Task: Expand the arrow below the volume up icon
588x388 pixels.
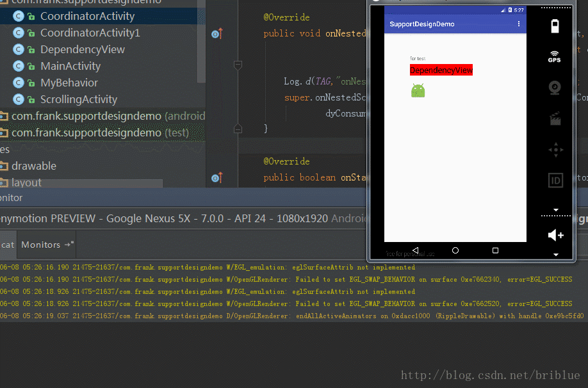Action: (556, 255)
